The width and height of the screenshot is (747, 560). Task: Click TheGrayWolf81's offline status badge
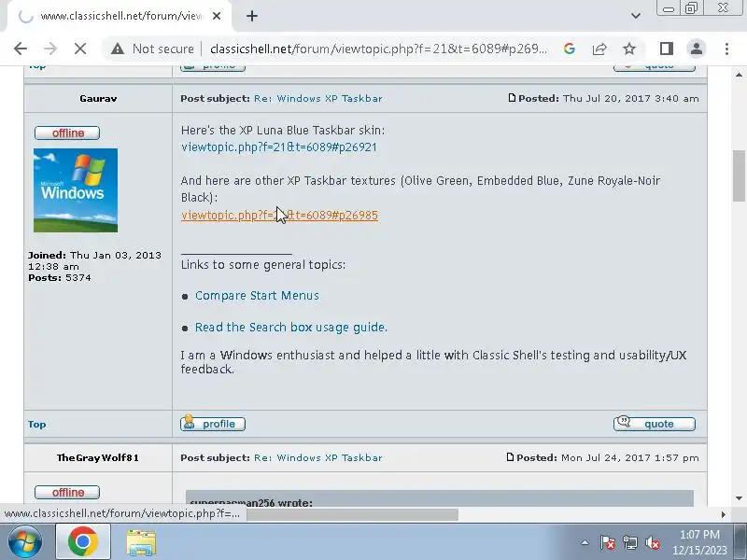tap(67, 492)
